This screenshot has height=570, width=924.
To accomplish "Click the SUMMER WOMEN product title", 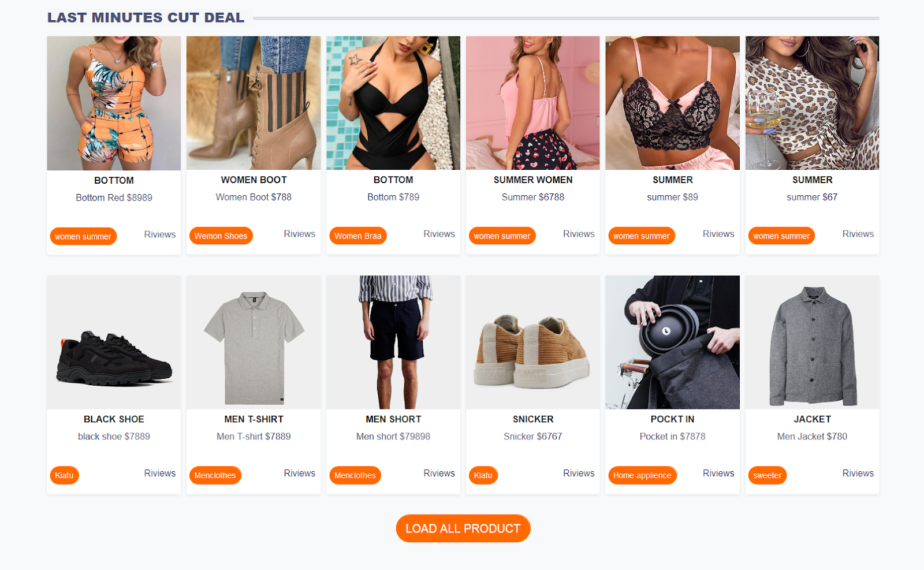I will 533,180.
